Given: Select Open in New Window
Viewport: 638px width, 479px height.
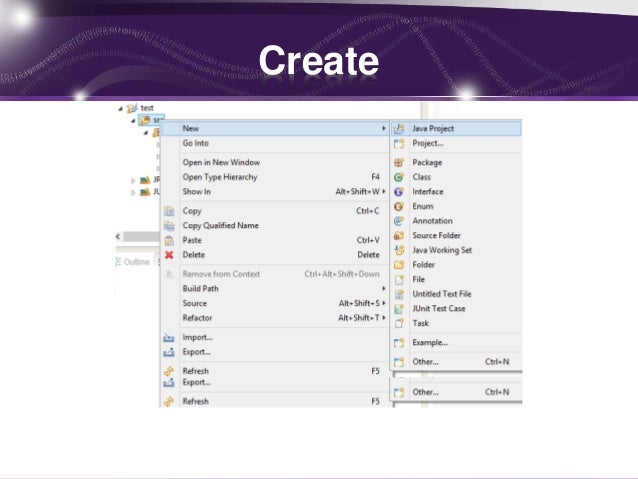Looking at the screenshot, I should [275, 162].
